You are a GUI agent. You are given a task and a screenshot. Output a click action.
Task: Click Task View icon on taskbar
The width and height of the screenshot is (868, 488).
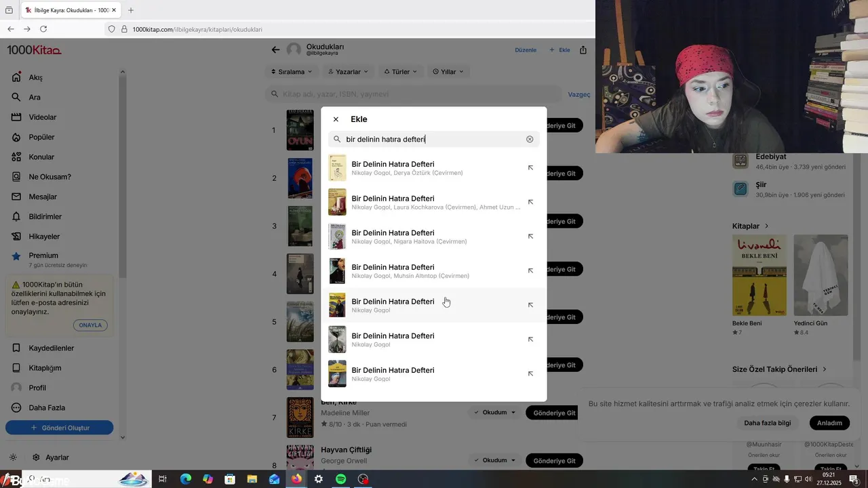coord(163,479)
